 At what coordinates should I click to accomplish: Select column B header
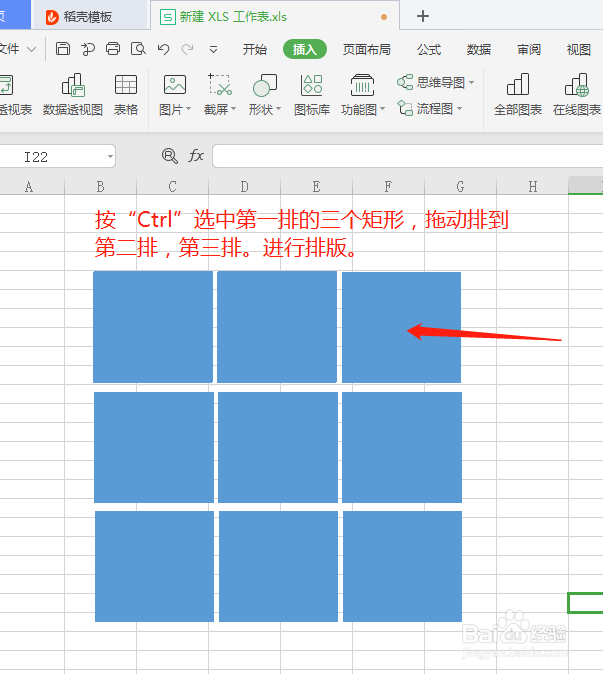pyautogui.click(x=101, y=187)
